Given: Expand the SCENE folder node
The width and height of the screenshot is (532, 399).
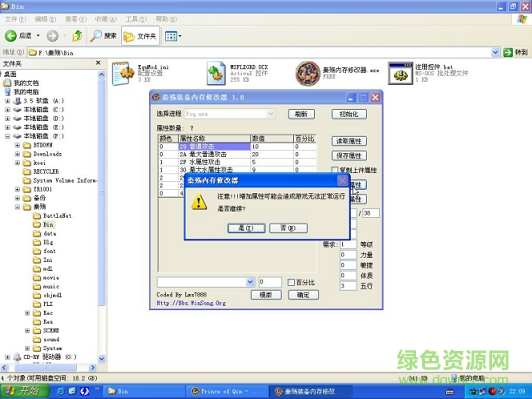Looking at the screenshot, I should click(x=27, y=330).
